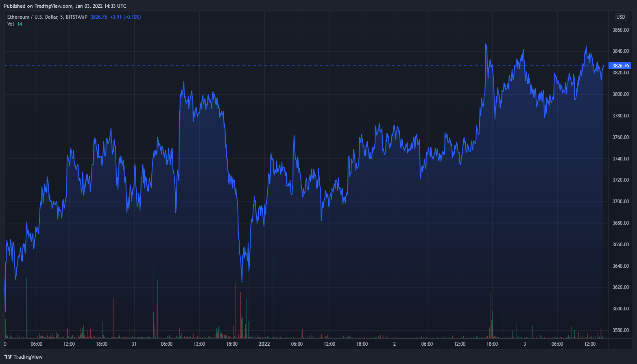Screen dimensions: 637x364
Task: Click the 3820.00 price axis label
Action: [x=621, y=73]
